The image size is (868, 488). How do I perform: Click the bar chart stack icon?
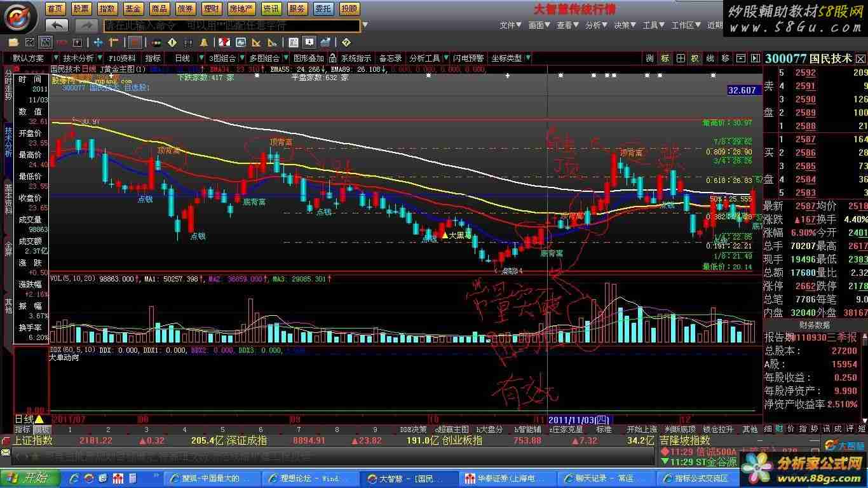point(325,43)
